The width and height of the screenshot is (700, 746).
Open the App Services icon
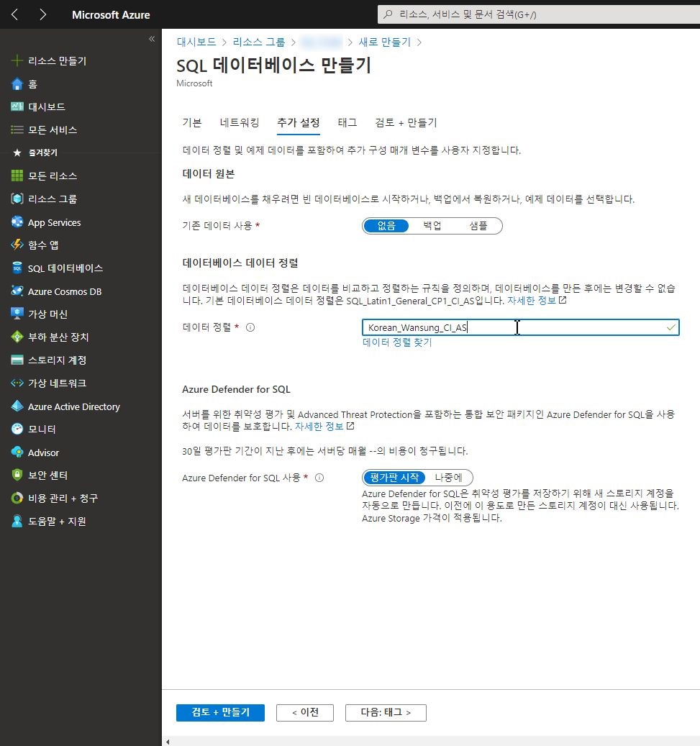17,222
